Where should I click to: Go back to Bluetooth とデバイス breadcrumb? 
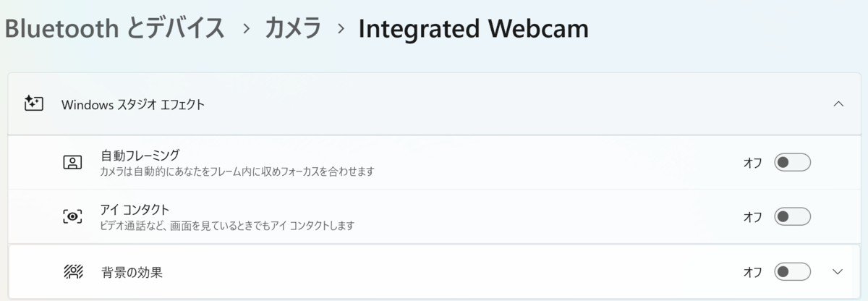(x=114, y=29)
